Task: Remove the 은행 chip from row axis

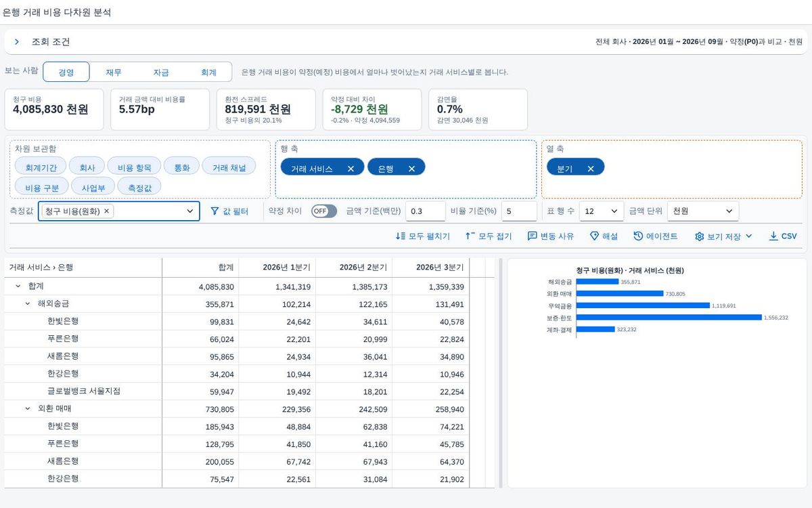Action: tap(411, 169)
